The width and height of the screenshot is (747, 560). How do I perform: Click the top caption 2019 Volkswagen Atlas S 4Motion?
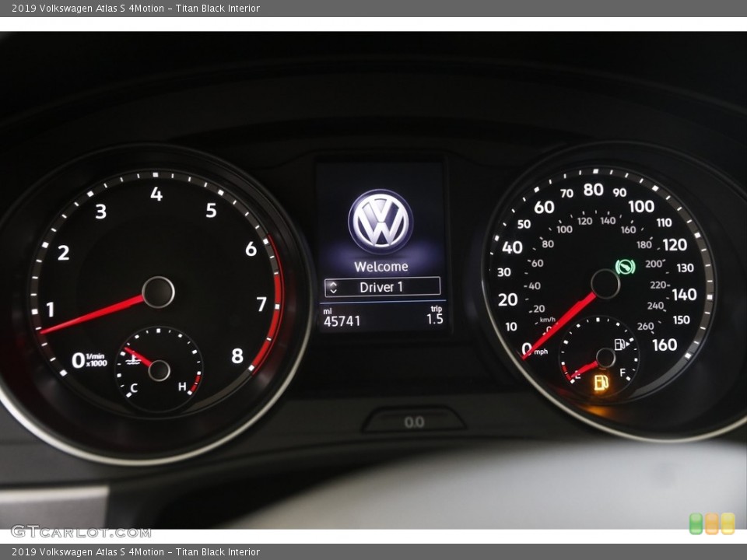coord(88,8)
